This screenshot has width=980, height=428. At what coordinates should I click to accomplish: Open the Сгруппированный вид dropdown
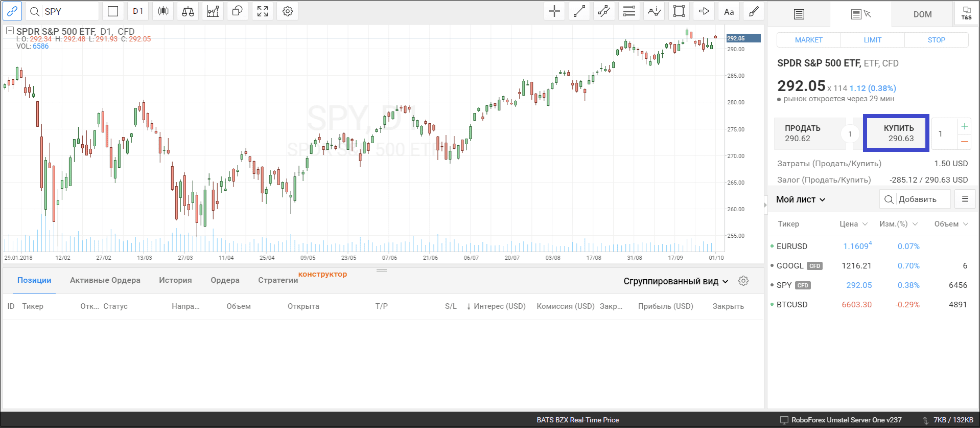coord(675,281)
